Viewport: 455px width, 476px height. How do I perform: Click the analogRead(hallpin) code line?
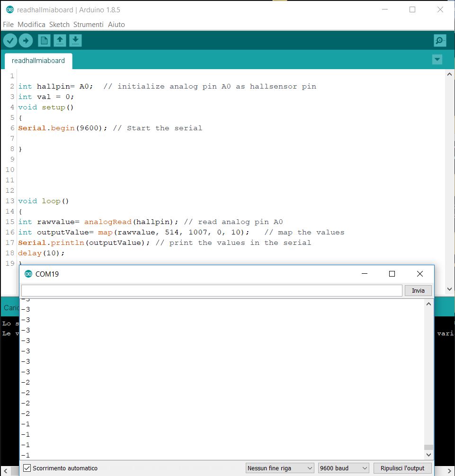coord(151,222)
